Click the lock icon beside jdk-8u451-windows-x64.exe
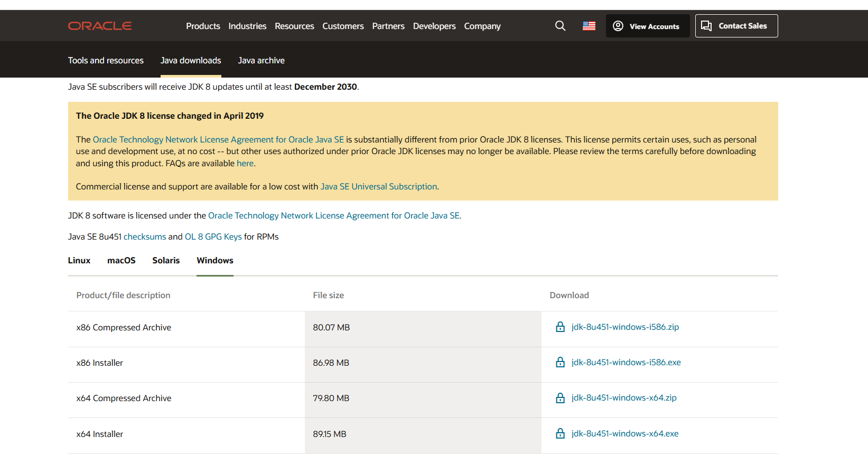Image resolution: width=868 pixels, height=456 pixels. pos(561,434)
